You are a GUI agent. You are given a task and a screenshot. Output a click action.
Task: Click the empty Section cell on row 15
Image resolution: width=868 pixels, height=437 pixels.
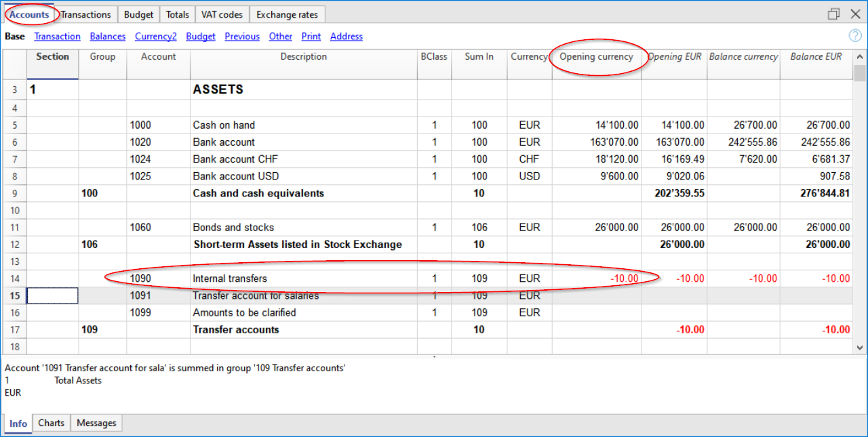52,295
